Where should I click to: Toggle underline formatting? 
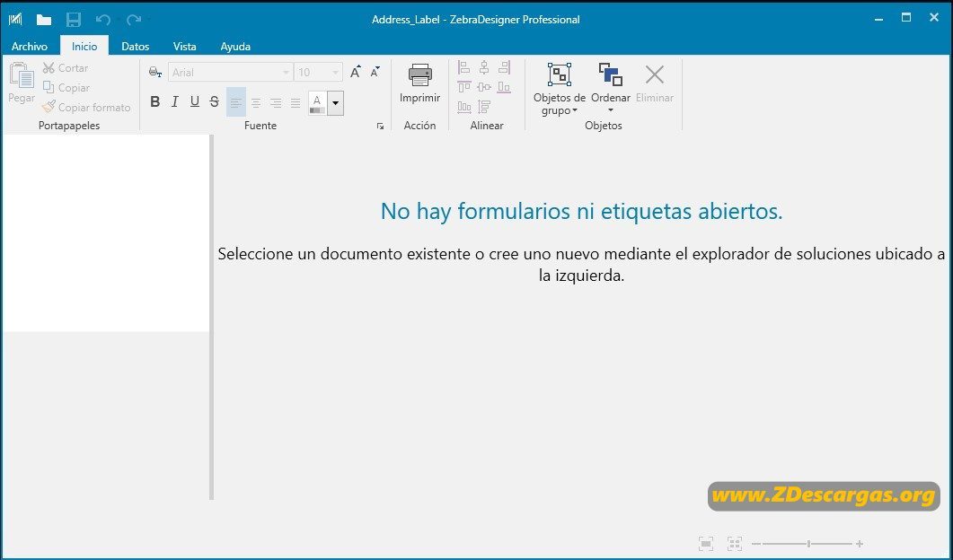(x=195, y=102)
